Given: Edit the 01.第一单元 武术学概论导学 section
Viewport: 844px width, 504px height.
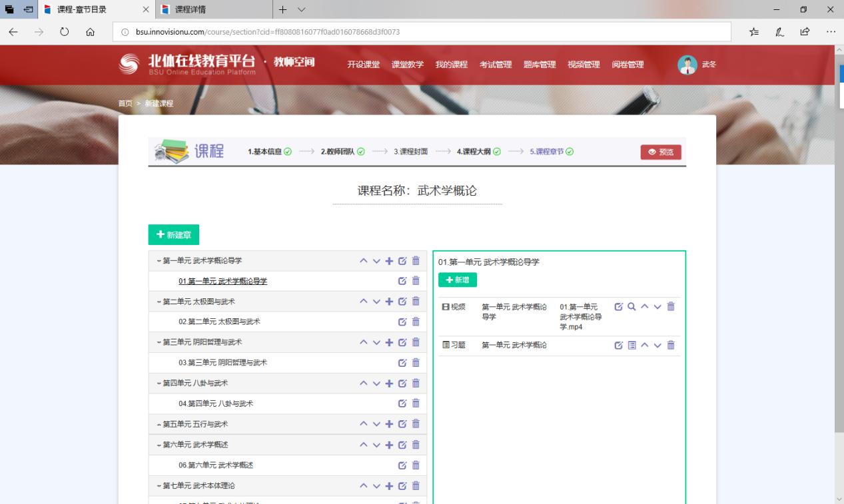Looking at the screenshot, I should pyautogui.click(x=402, y=281).
